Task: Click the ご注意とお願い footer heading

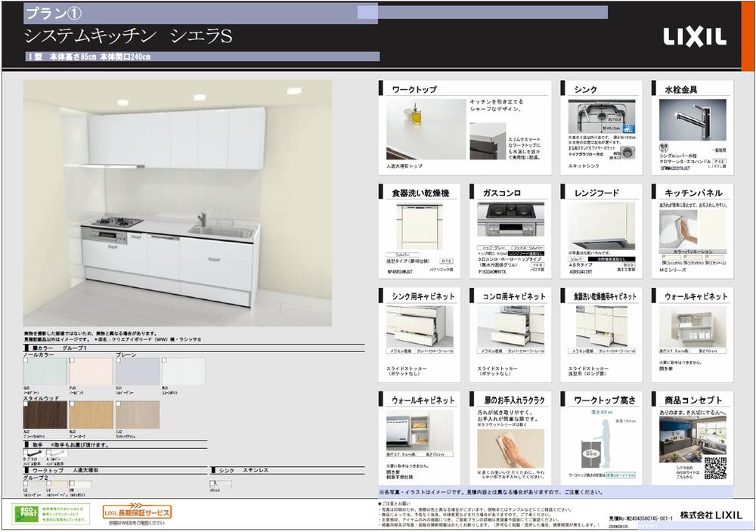Action: [395, 503]
